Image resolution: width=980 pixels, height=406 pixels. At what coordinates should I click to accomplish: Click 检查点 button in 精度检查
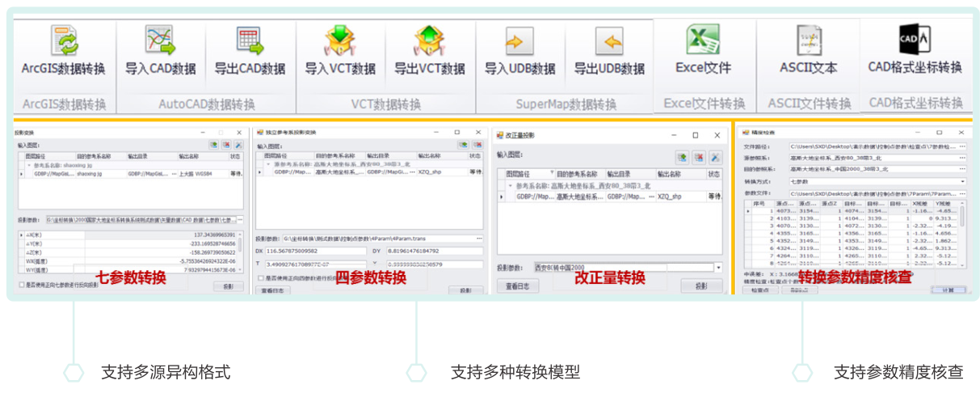click(760, 290)
